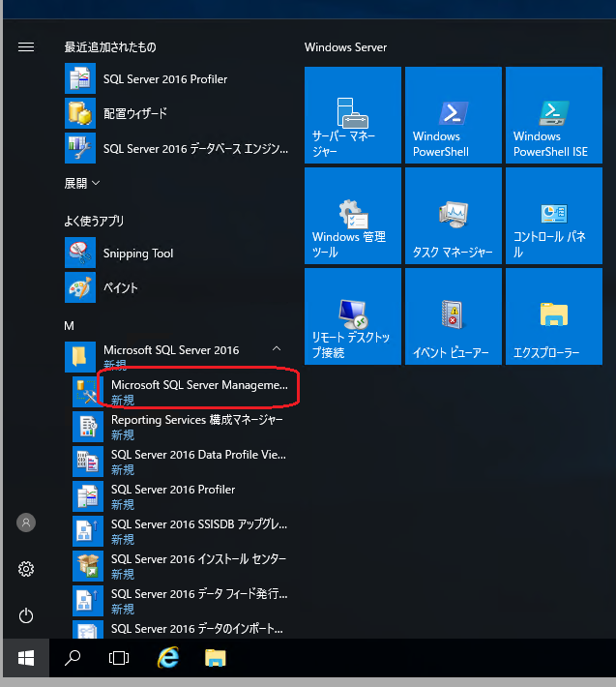Click 'SQL Server 2016 インストール センター' label
Screen dimensions: 616x687
pyautogui.click(x=198, y=559)
